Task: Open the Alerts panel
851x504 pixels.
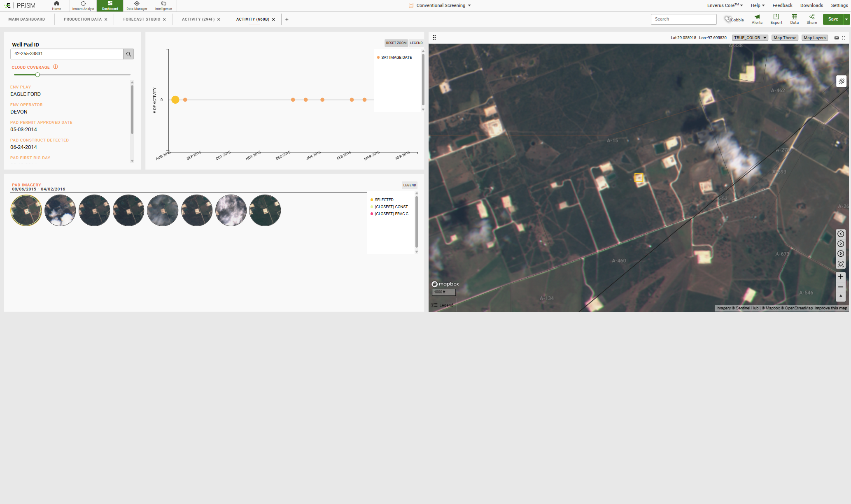Action: 757,19
